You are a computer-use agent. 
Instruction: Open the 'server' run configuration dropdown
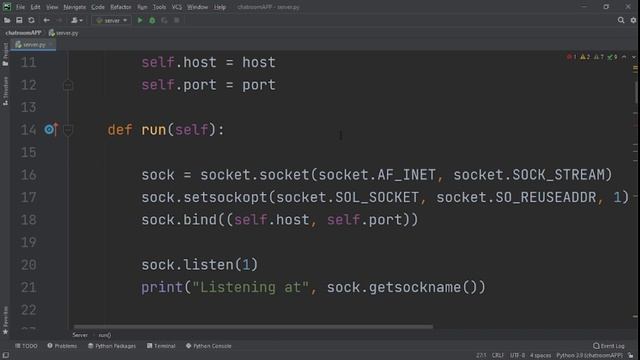click(112, 20)
